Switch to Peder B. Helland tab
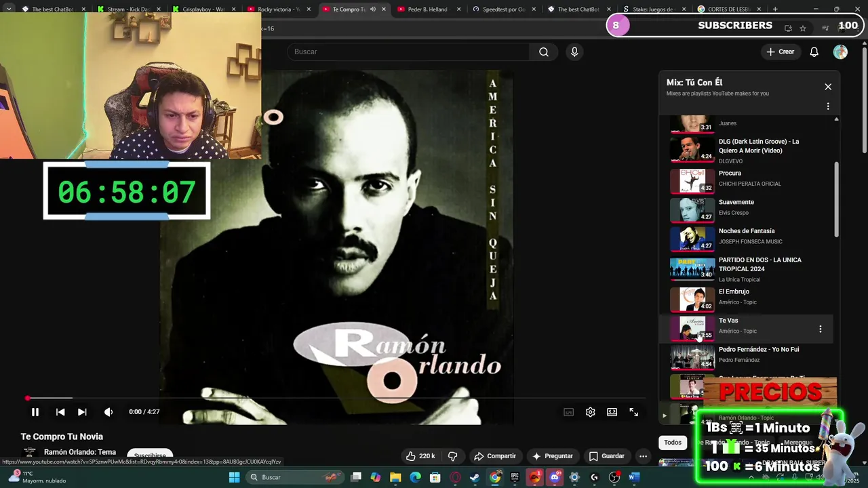 tap(427, 9)
